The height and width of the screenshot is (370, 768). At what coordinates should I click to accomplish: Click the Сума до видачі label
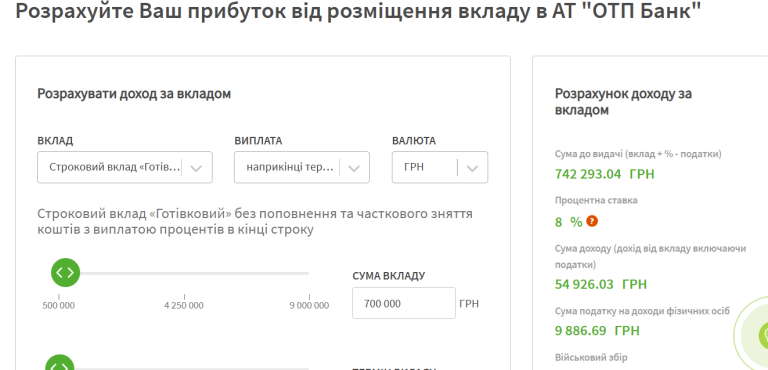coord(638,154)
